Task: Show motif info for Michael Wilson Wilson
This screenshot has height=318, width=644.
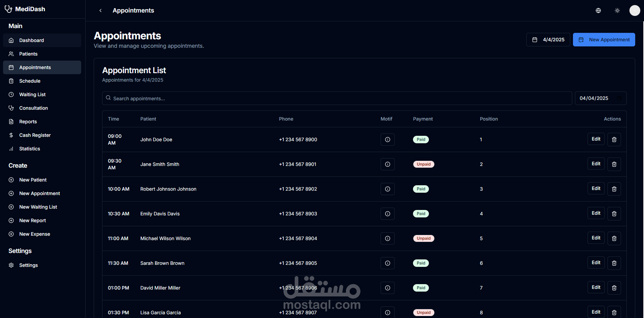Action: (x=388, y=238)
